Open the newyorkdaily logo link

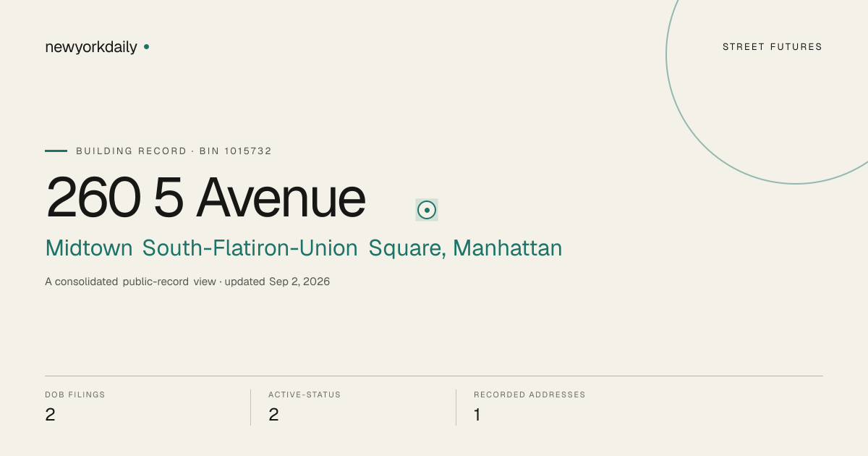(91, 47)
